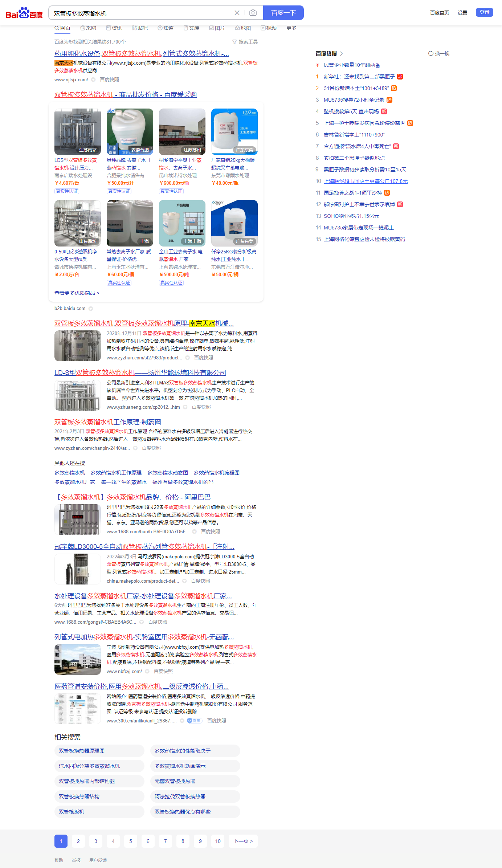Open 百度快照 for www.njtsjx.com
The width and height of the screenshot is (502, 868).
coord(109,80)
